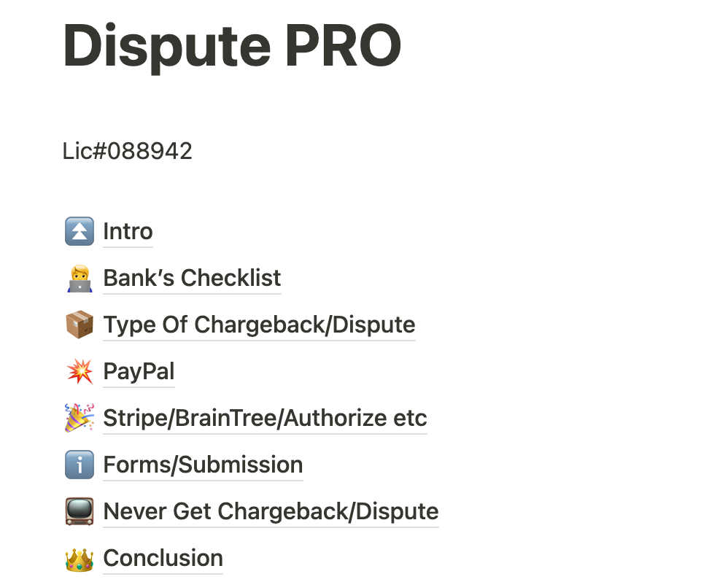Open the Never Get Chargeback/Dispute page
This screenshot has width=728, height=582.
pos(271,511)
